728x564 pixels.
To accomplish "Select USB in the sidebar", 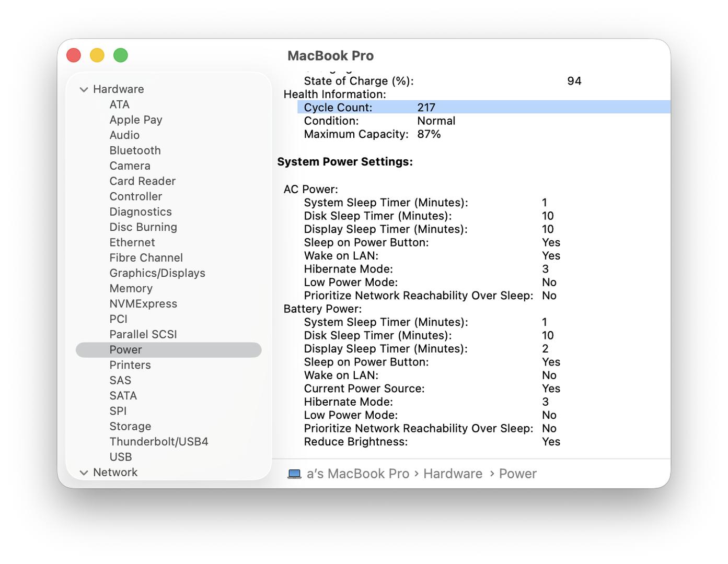I will (x=120, y=457).
